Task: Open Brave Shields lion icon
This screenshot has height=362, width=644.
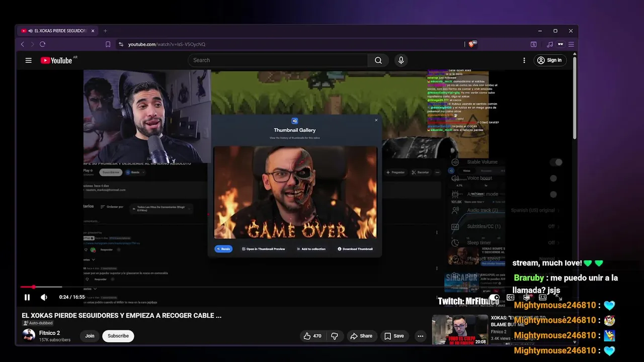Action: (472, 44)
